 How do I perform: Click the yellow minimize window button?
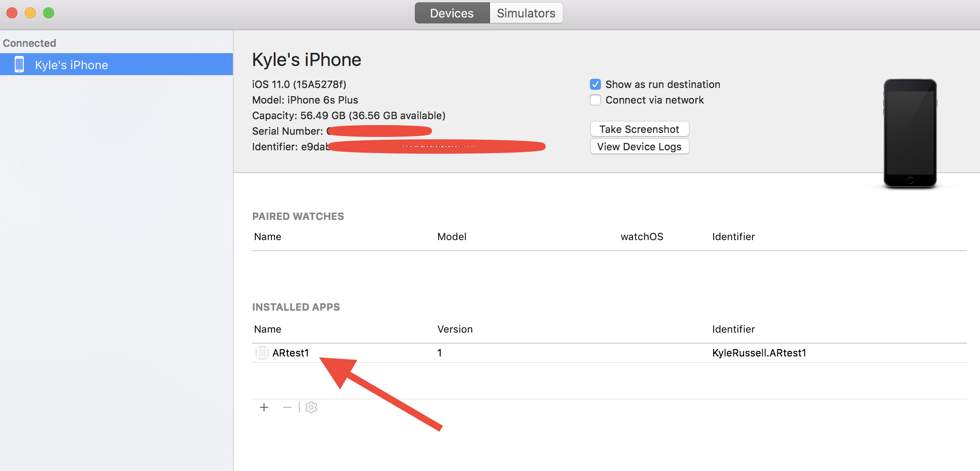coord(30,13)
